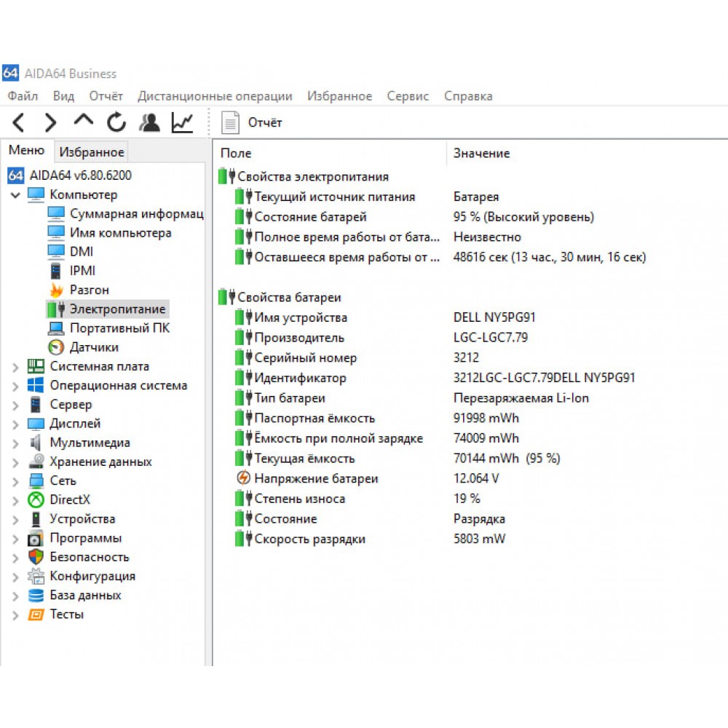Select Имя компьютера in the tree
Screen dimensions: 728x728
point(121,233)
